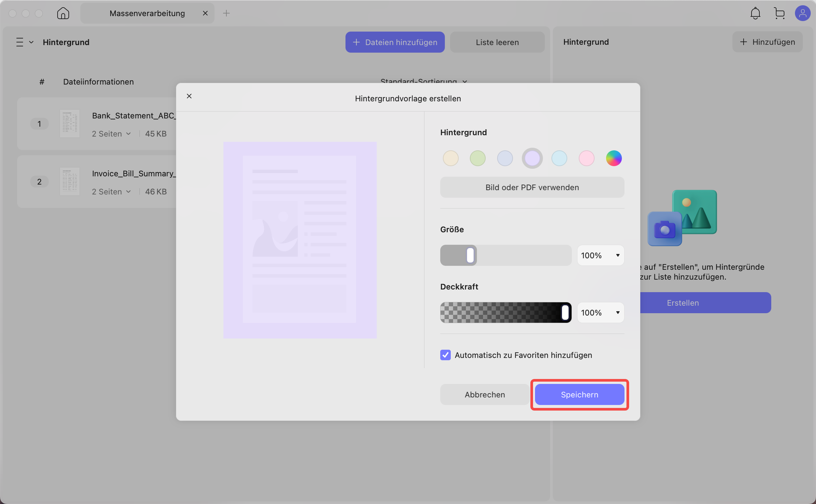Open the notifications bell

pyautogui.click(x=755, y=13)
